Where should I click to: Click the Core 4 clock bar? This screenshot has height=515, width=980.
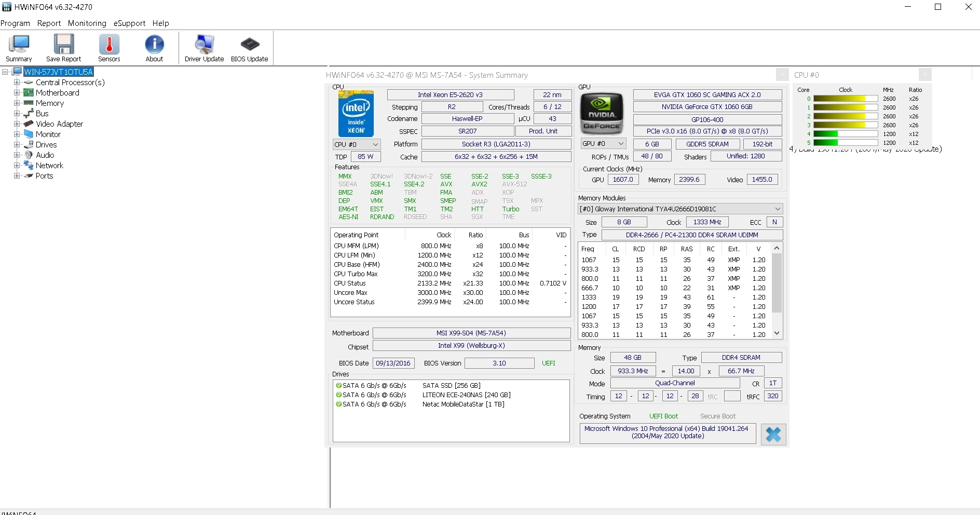coord(846,134)
